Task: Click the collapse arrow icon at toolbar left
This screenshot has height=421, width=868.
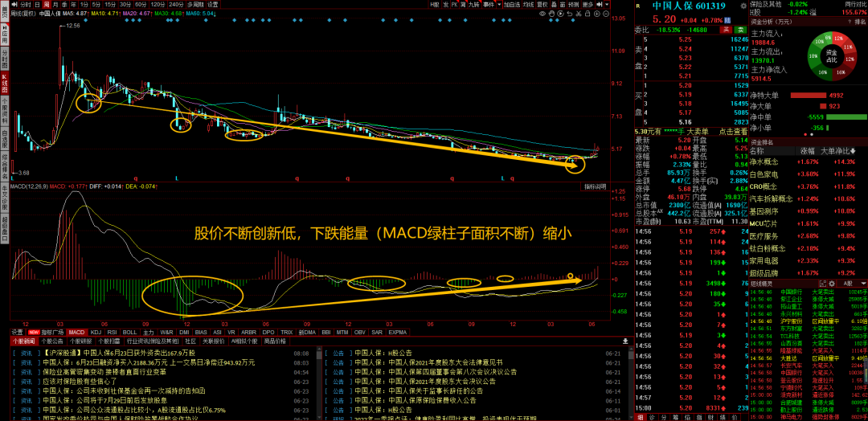Action: coord(14,5)
